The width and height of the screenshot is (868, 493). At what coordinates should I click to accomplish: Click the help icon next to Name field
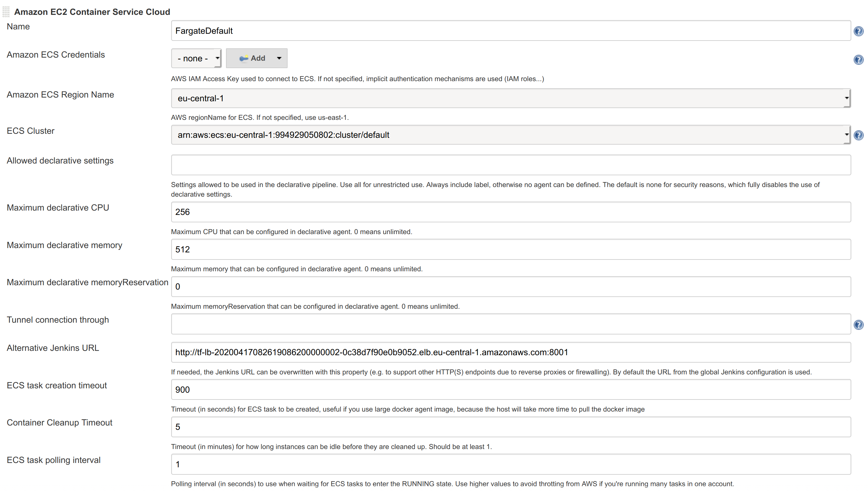858,31
